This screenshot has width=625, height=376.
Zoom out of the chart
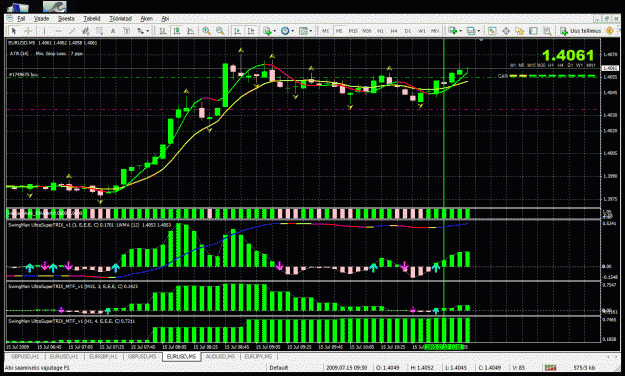click(x=220, y=31)
